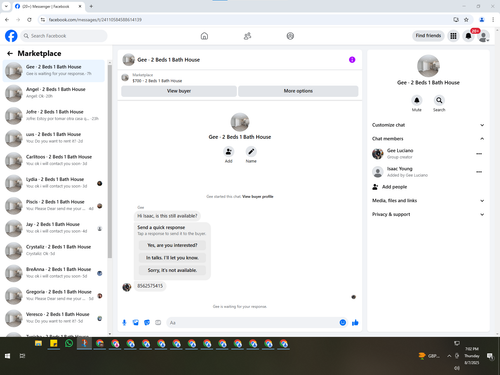Send quick reply 'Sorry, it's not available.'

tap(172, 270)
